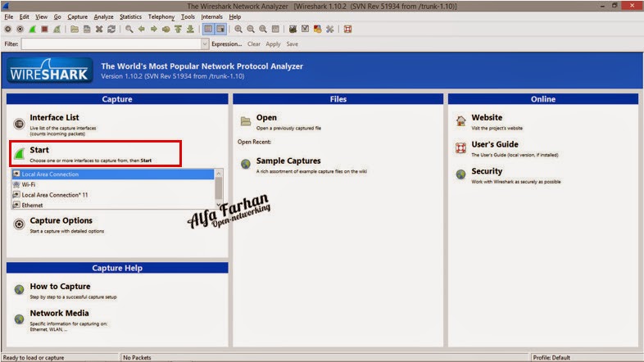Screen dimensions: 644x362
Task: Save this capture file toolbar icon
Action: click(x=87, y=29)
